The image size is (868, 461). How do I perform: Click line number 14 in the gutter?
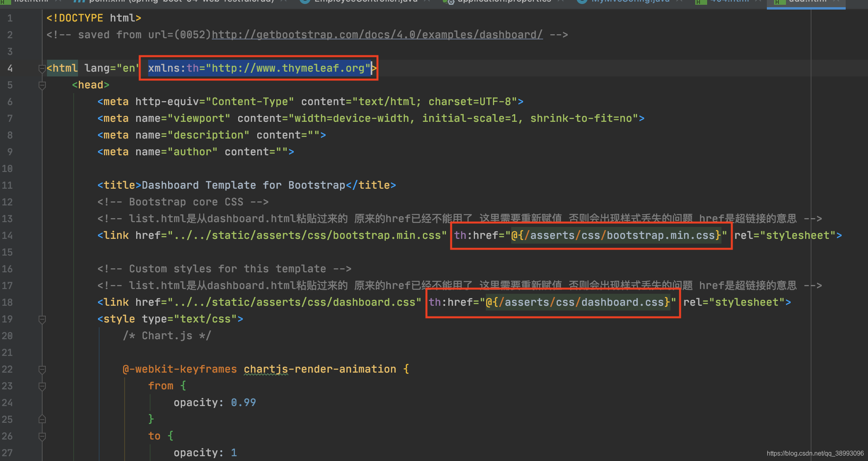7,236
